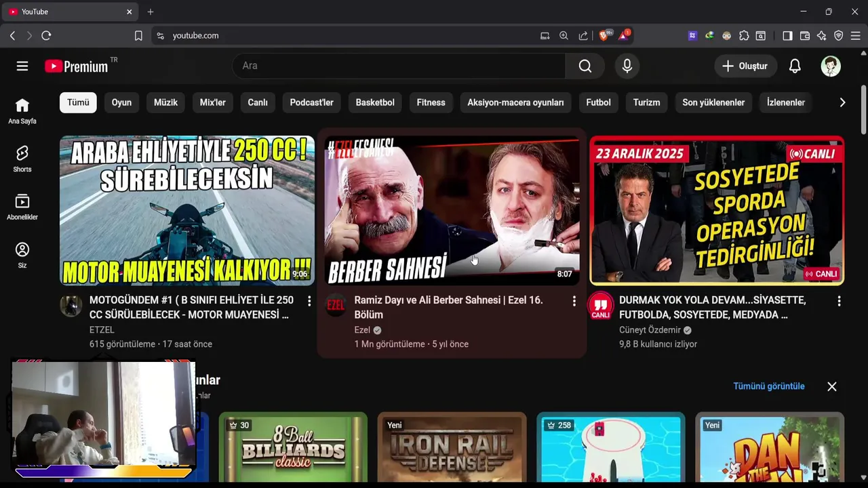Dismiss the games shelf with X
Viewport: 868px width, 488px height.
click(x=832, y=386)
